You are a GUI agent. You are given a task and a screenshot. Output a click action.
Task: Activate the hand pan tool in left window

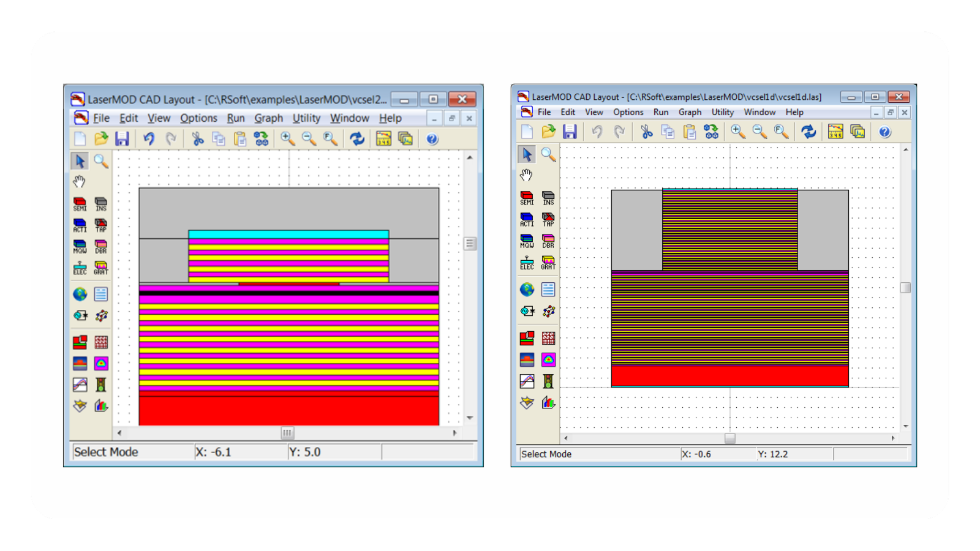(x=80, y=182)
